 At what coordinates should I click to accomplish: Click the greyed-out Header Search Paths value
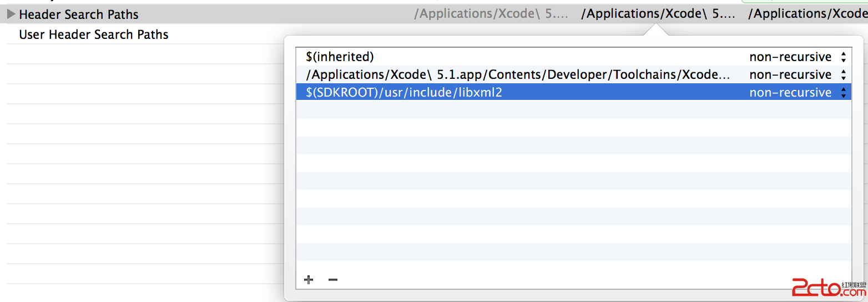491,14
